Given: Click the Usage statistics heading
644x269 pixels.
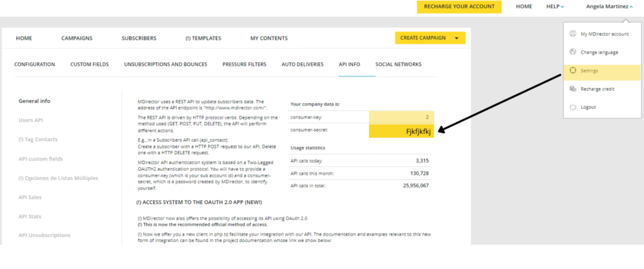Looking at the screenshot, I should click(308, 148).
